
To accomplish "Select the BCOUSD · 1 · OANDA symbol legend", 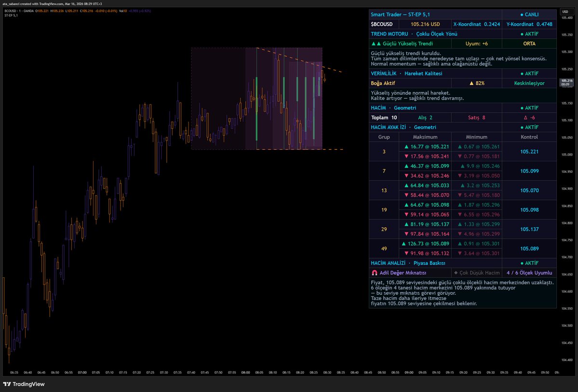I will click(x=19, y=11).
